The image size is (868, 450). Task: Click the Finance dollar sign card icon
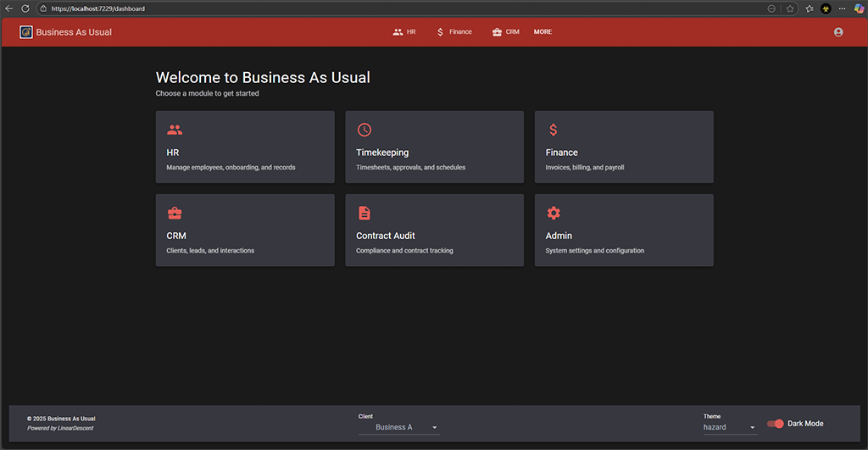click(553, 130)
